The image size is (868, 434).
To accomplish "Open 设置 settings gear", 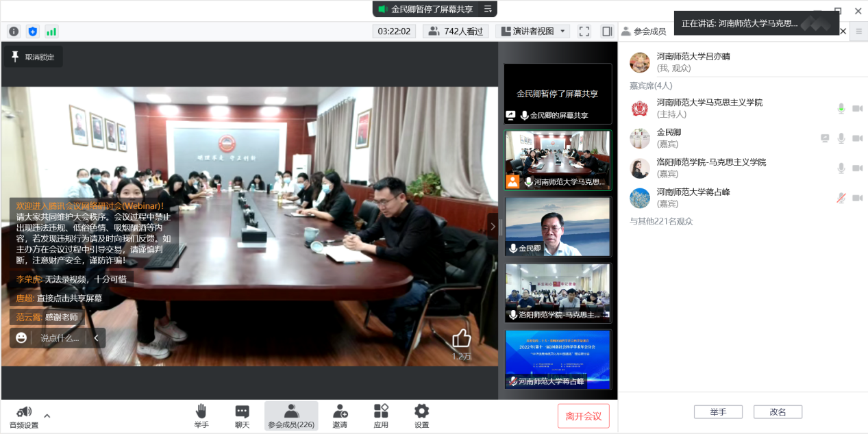I will coord(421,416).
